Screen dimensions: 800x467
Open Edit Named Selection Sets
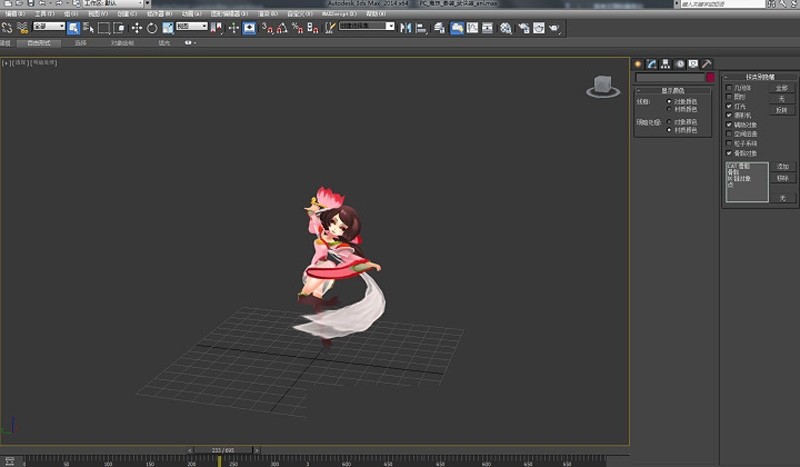click(x=330, y=28)
